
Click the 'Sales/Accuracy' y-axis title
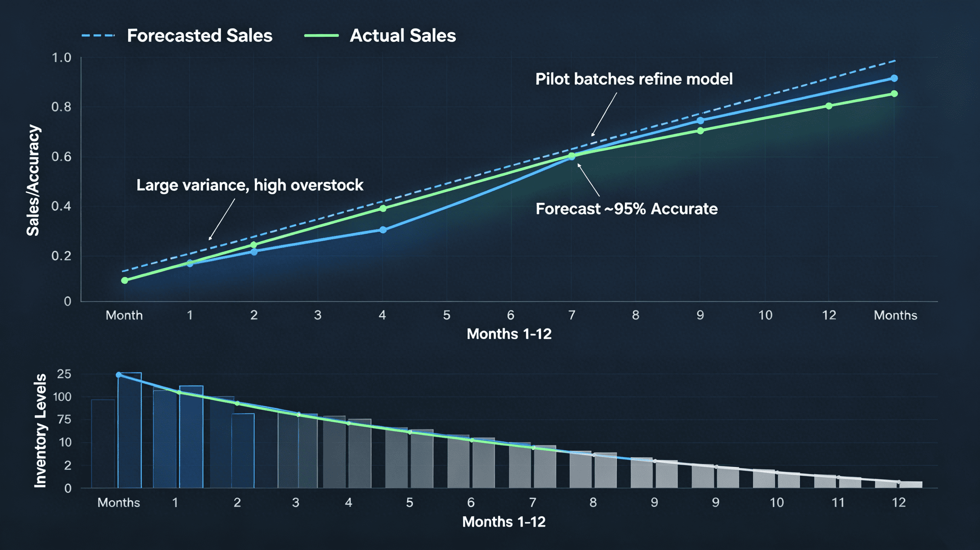point(33,180)
